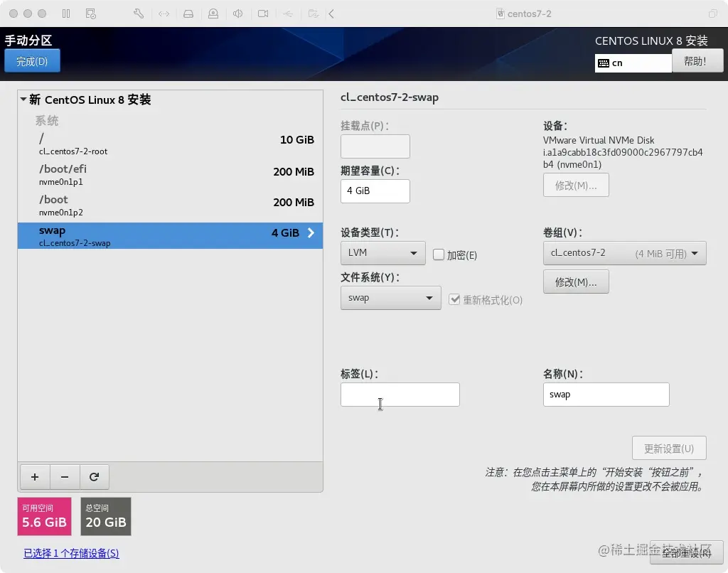This screenshot has width=728, height=573.
Task: Remove selected partition with minus button
Action: [65, 477]
